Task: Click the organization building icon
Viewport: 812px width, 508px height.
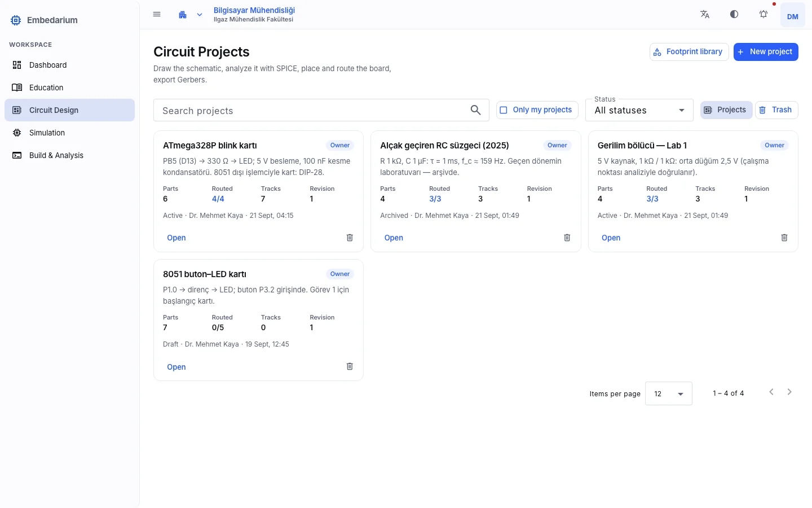Action: [x=183, y=15]
